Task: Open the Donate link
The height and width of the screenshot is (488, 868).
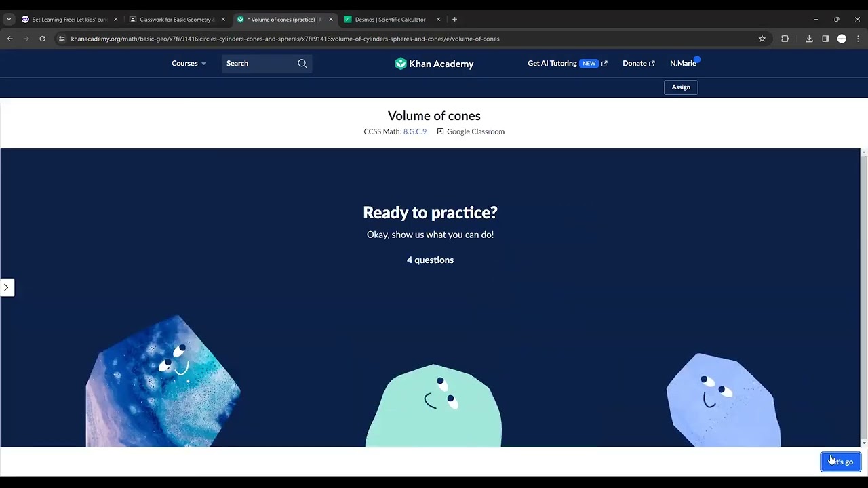Action: [x=639, y=63]
